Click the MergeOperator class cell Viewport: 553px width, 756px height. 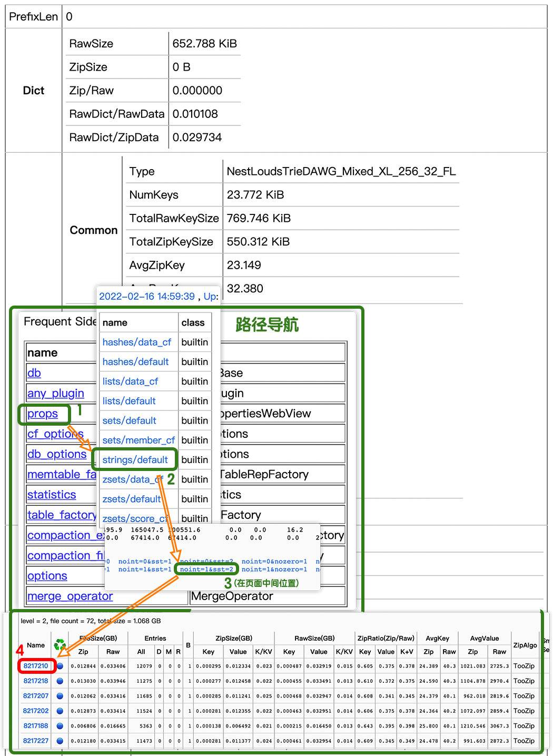pos(267,596)
